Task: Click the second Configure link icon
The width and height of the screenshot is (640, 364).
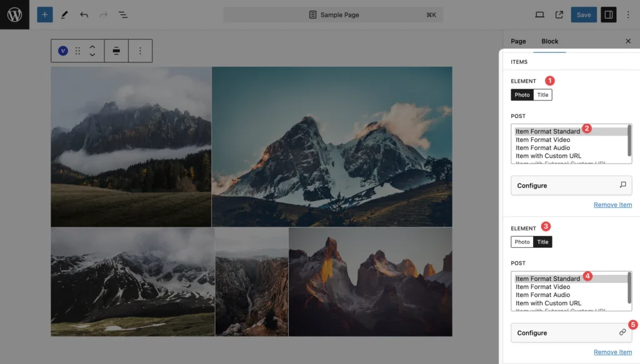Action: point(622,332)
